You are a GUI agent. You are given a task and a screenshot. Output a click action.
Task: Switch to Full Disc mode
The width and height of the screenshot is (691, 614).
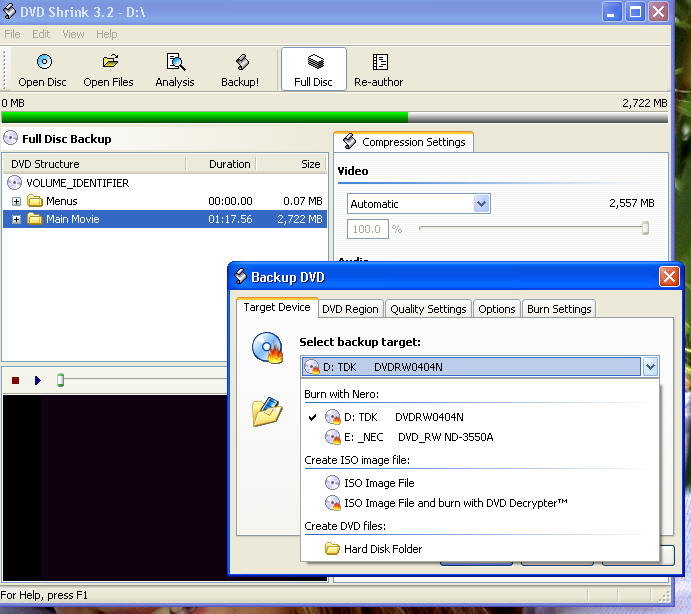[x=314, y=70]
